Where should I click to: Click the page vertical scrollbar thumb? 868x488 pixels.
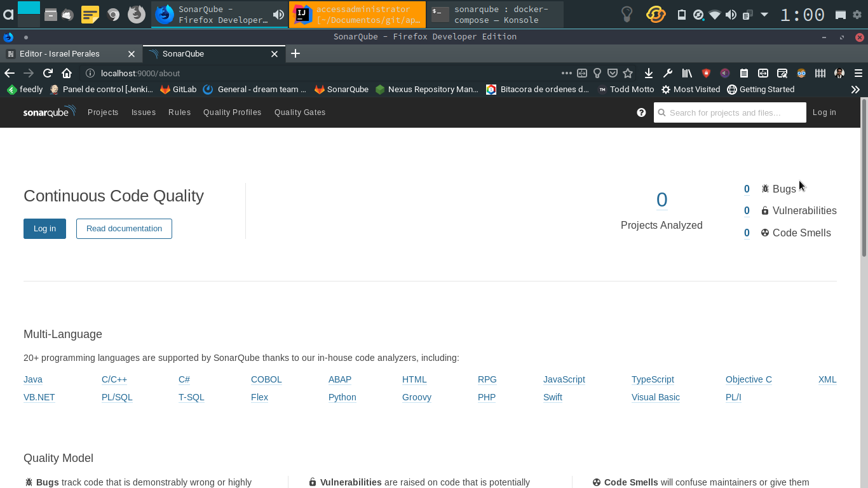tap(864, 177)
